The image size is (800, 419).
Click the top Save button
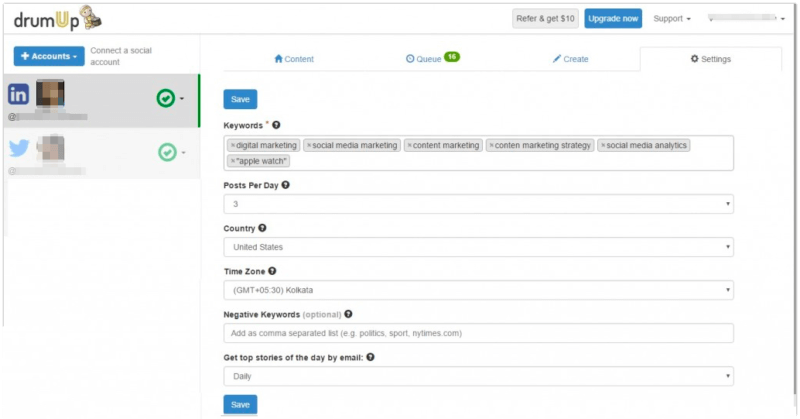point(240,99)
